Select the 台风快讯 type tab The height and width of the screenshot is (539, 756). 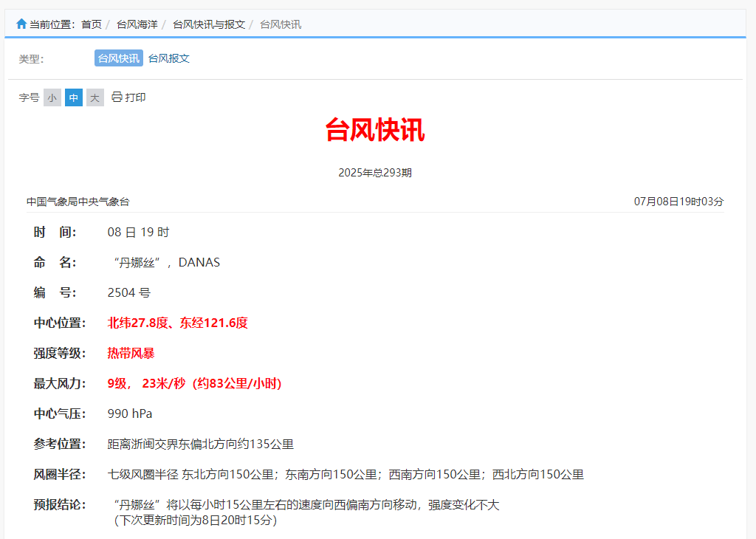click(x=120, y=58)
